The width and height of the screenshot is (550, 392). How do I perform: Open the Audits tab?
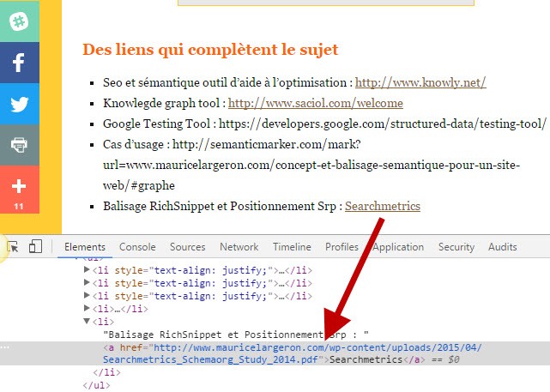502,247
